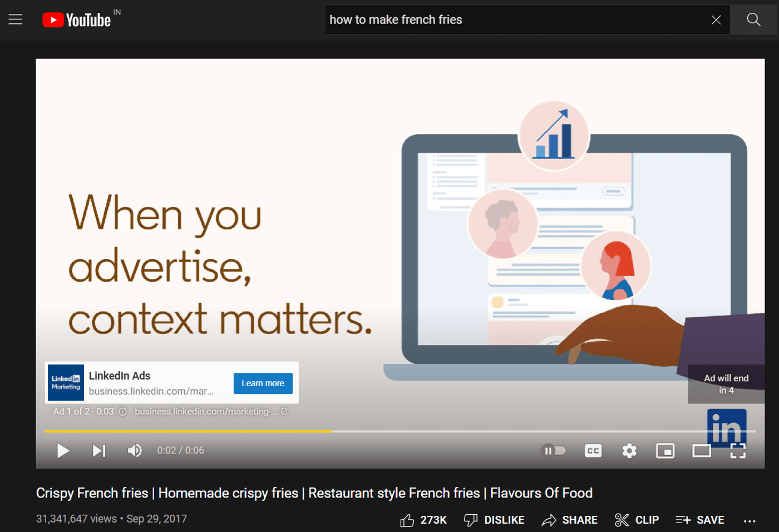
Task: Go to YouTube home via logo
Action: coord(77,20)
